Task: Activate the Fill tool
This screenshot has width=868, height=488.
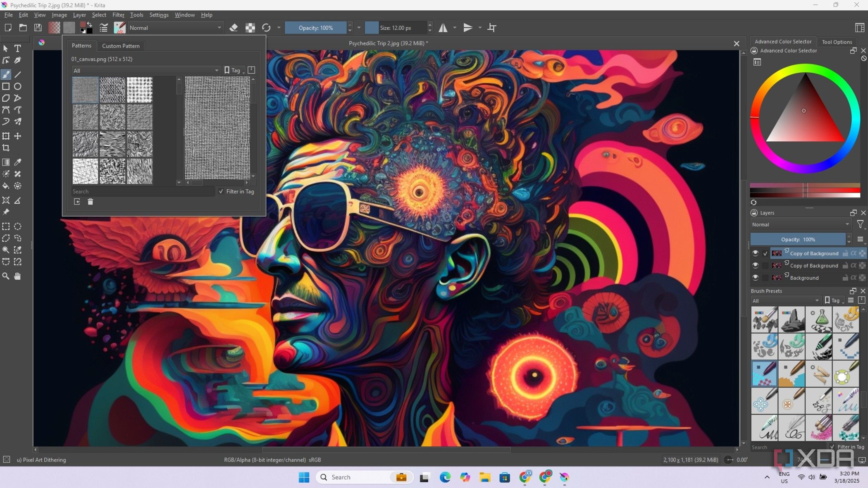Action: click(x=6, y=186)
